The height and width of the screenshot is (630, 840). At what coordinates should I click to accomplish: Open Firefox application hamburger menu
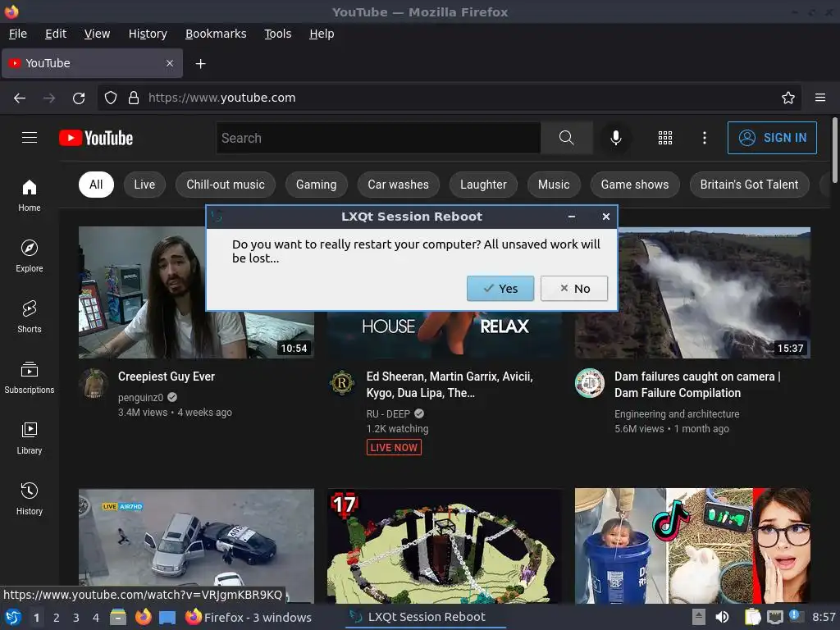coord(819,98)
